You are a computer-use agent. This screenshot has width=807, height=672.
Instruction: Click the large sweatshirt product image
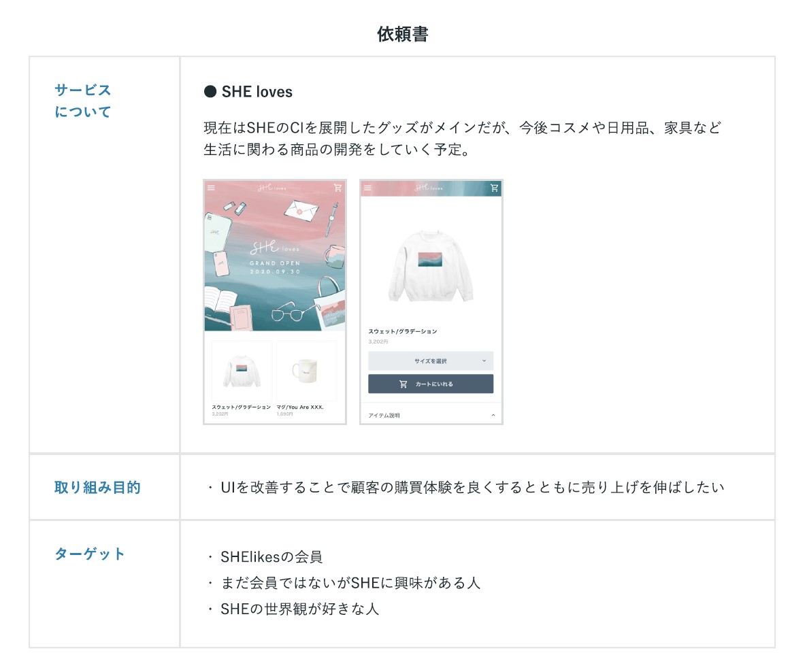point(431,266)
